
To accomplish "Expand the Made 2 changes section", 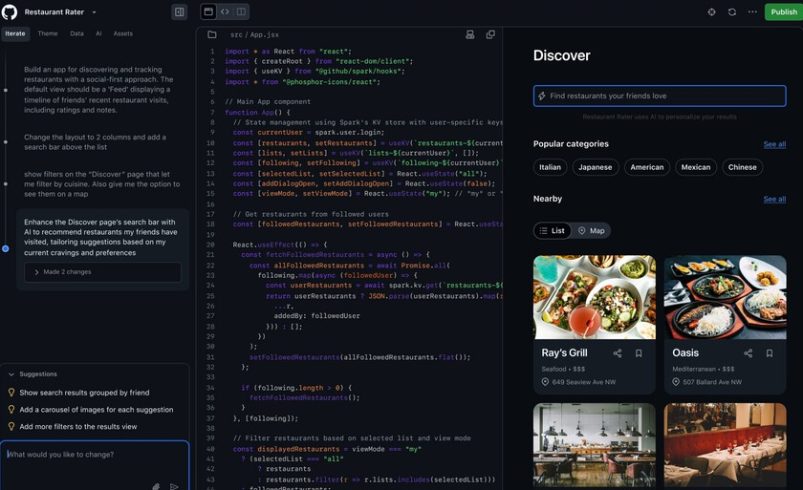I will click(103, 272).
